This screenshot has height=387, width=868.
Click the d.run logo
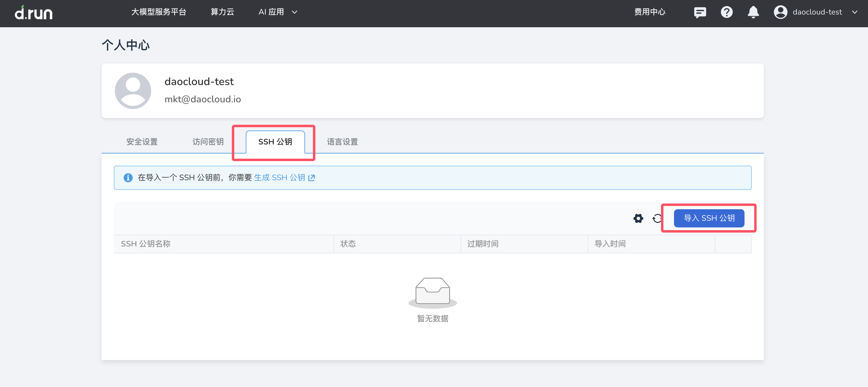[34, 13]
